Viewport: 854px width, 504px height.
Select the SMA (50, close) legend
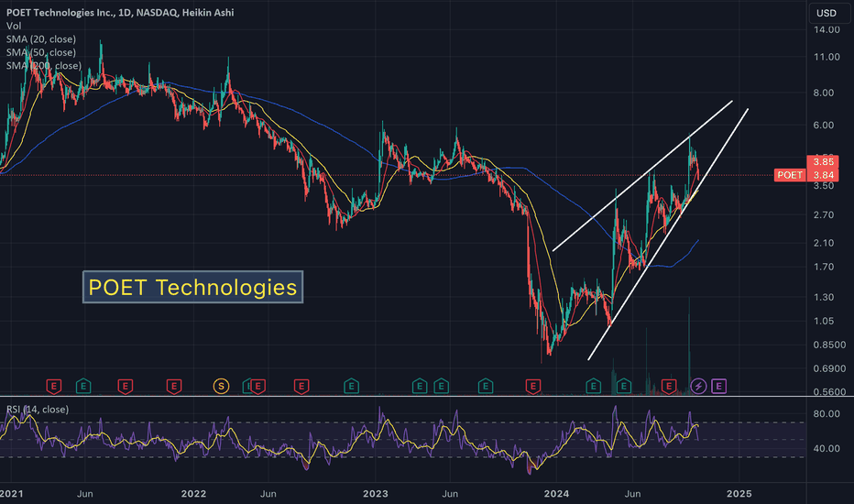tap(41, 52)
